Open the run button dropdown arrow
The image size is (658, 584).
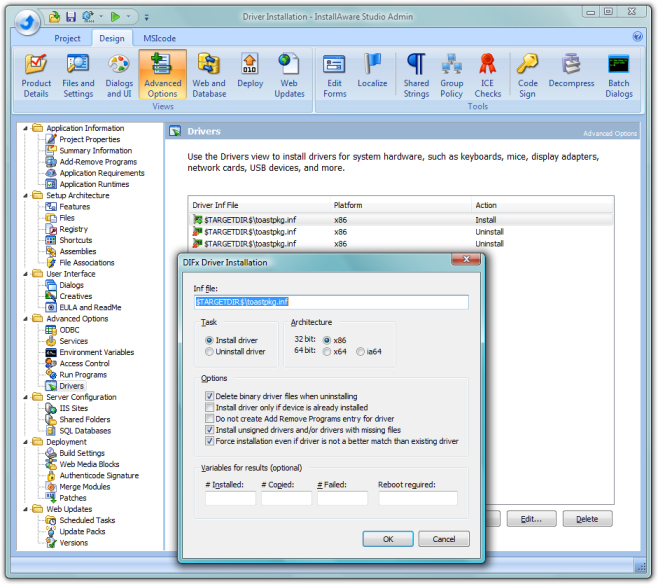click(x=128, y=17)
